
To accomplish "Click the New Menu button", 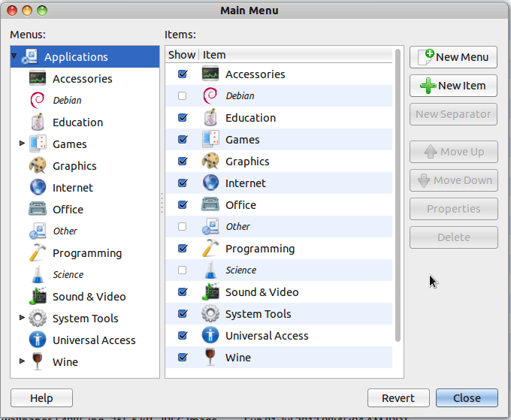I will 453,56.
